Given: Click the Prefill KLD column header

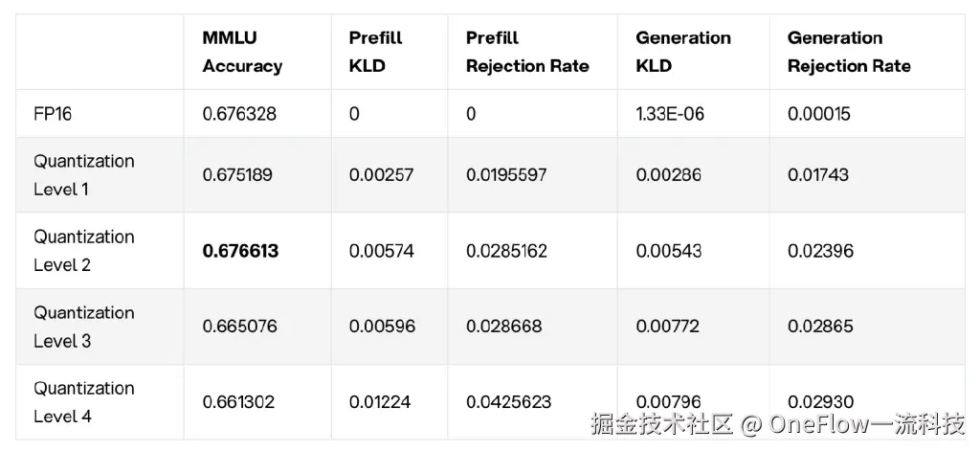Looking at the screenshot, I should tap(375, 52).
